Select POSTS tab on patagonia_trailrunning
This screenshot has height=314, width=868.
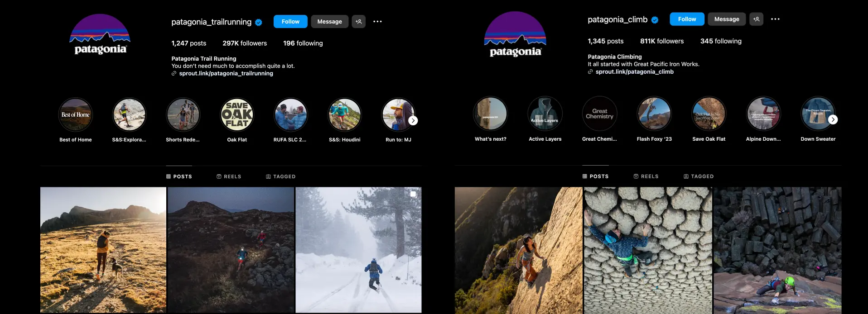(179, 176)
